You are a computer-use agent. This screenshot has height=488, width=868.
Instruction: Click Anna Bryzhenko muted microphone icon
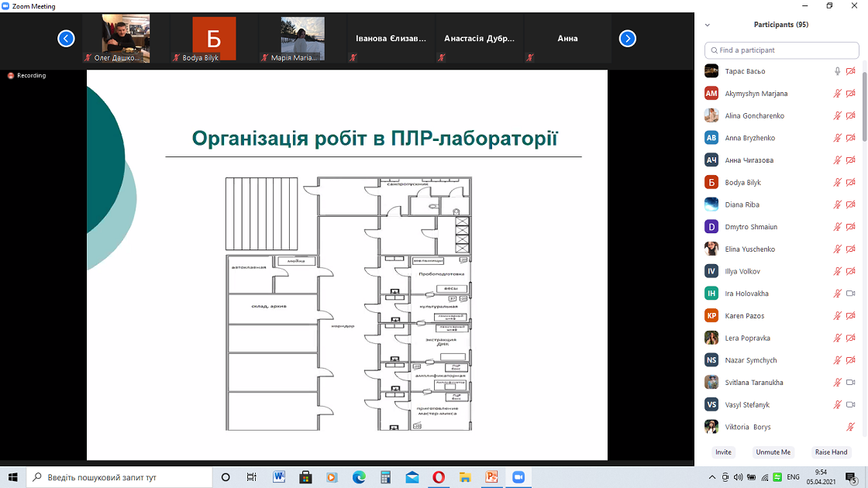[x=838, y=138]
